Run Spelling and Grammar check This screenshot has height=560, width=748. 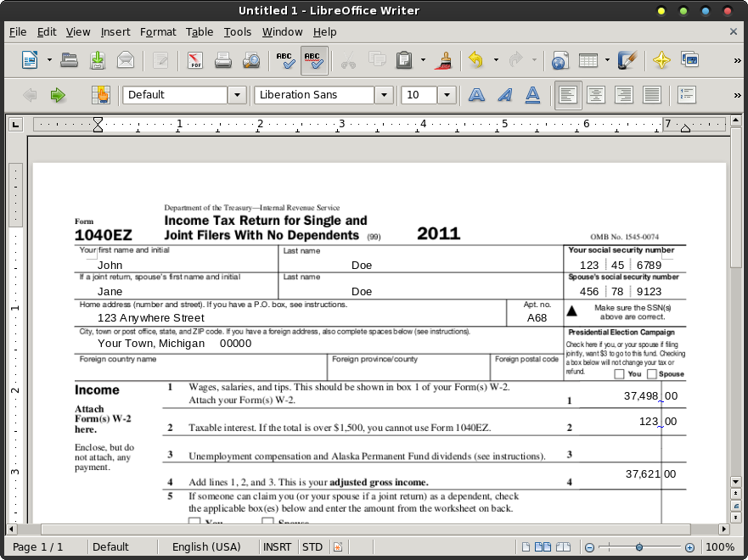[x=286, y=60]
